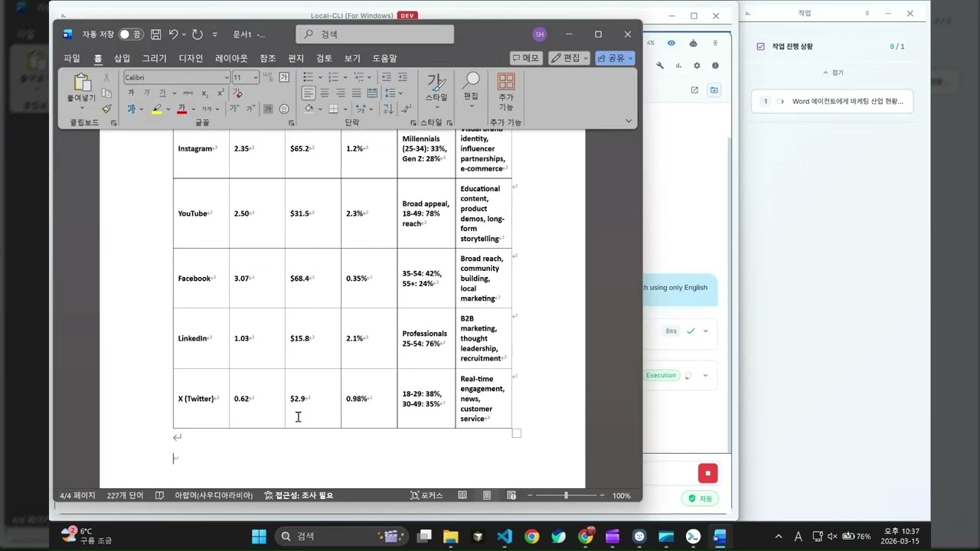Click the 메모 comments button
Screen dimensions: 980x551
[526, 58]
